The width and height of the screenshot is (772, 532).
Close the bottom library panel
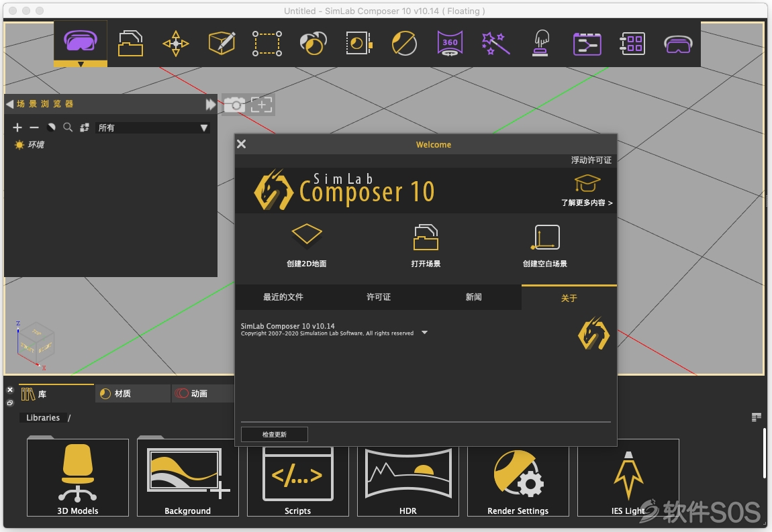(10, 390)
